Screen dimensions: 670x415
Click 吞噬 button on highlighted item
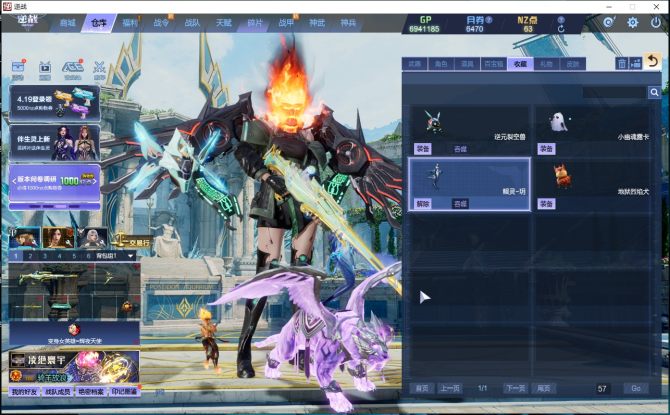click(460, 203)
